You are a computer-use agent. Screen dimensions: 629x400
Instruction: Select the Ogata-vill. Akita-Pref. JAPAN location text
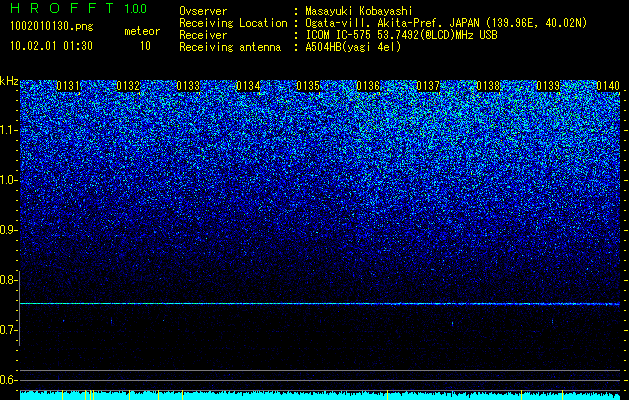pos(446,23)
